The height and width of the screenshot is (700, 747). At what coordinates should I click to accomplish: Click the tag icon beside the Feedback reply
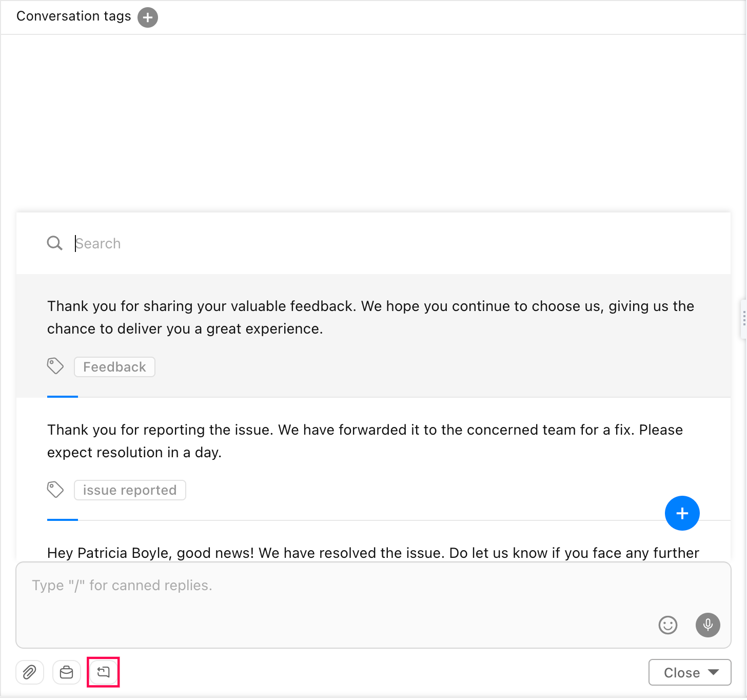[x=55, y=365]
